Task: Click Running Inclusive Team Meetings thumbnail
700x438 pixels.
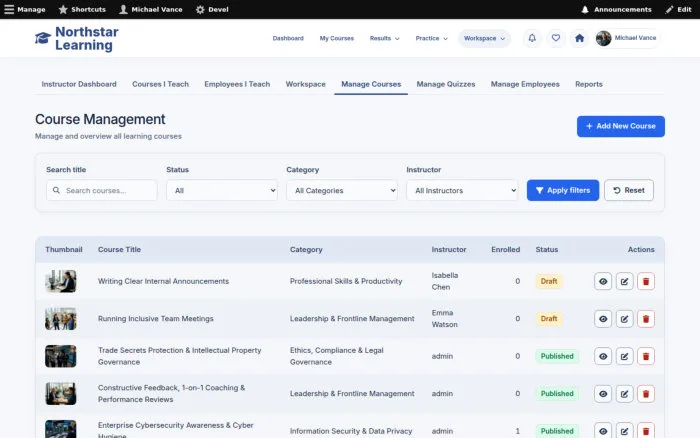Action: pos(61,319)
